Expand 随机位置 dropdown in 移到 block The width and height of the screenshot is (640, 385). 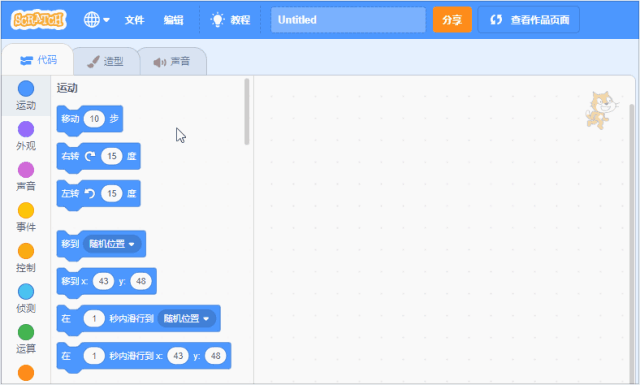[112, 244]
